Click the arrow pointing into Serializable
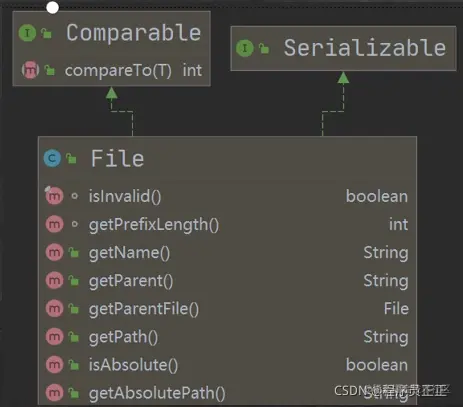This screenshot has width=463, height=407. click(343, 78)
